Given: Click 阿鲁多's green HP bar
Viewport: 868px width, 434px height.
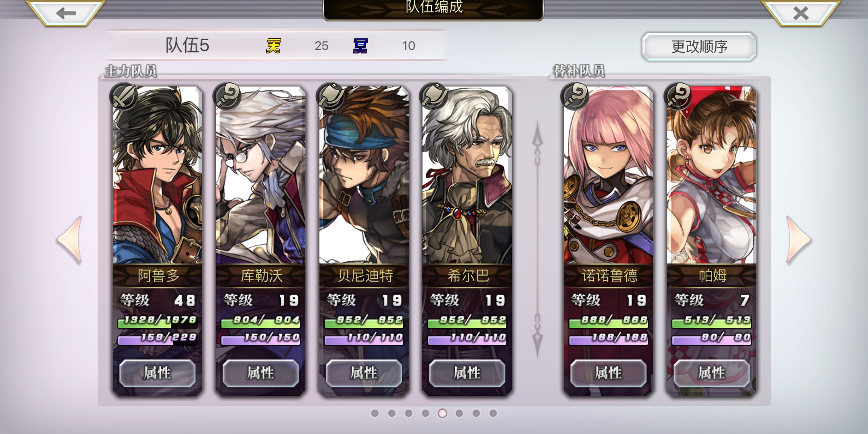Looking at the screenshot, I should pos(158,321).
